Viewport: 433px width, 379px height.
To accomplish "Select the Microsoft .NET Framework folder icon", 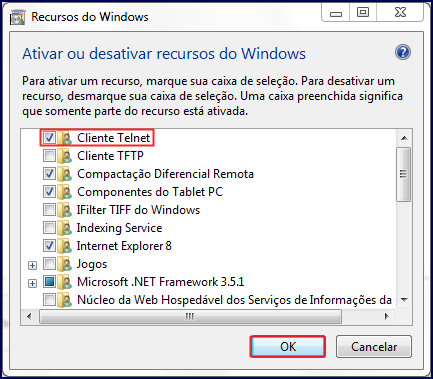I will click(64, 282).
